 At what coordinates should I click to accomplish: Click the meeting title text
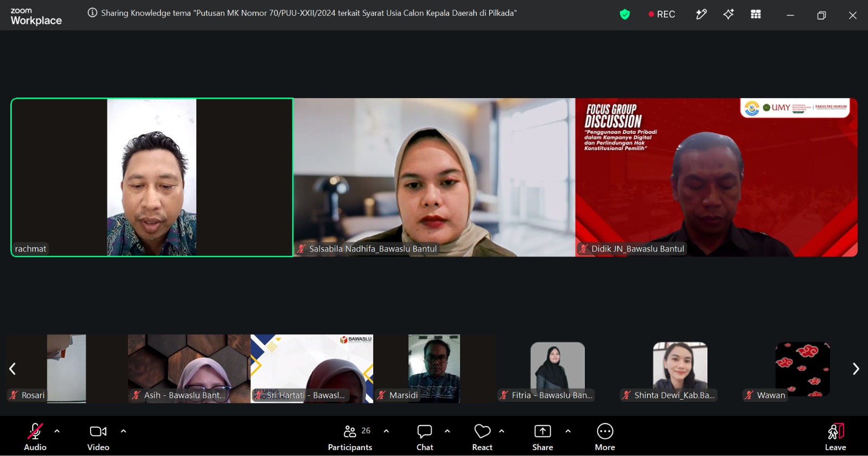pos(309,13)
